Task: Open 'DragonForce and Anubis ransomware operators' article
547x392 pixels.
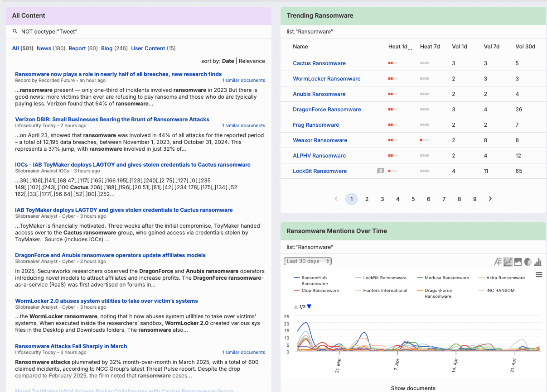Action: [x=110, y=255]
